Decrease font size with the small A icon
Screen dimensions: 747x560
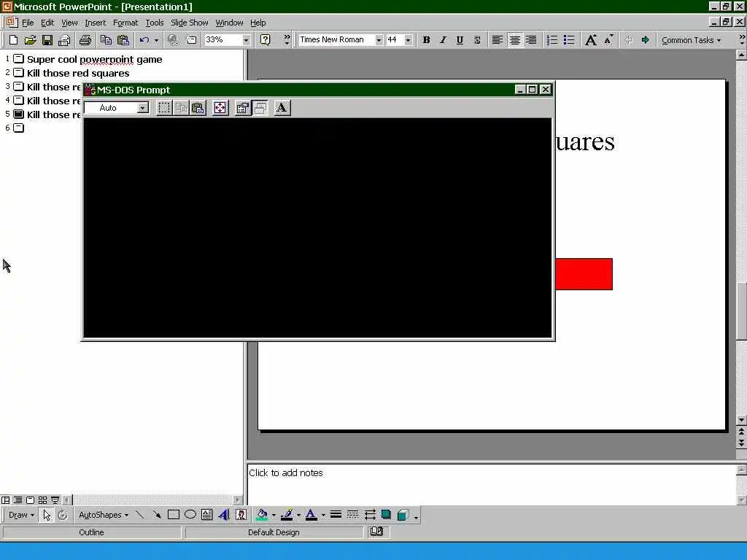pos(608,40)
